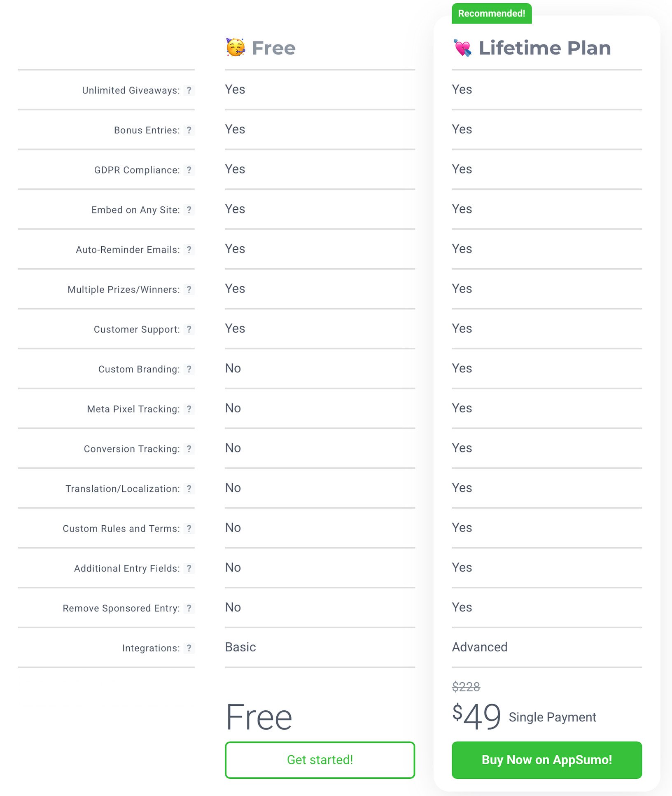Viewport: 672px width, 796px height.
Task: Open the Unlimited Giveaways help tooltip
Action: [x=189, y=91]
